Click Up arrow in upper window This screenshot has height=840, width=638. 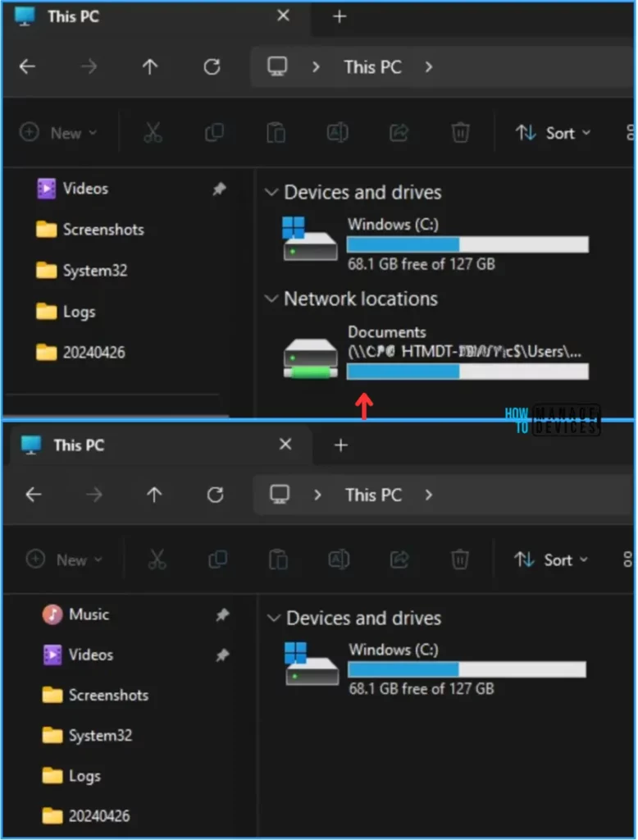click(x=150, y=67)
